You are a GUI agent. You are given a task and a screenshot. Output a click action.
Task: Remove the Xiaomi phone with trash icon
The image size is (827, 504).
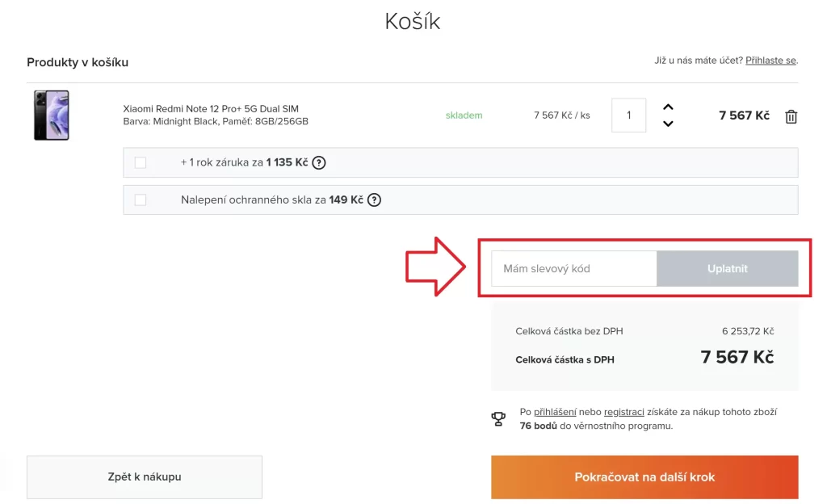791,116
